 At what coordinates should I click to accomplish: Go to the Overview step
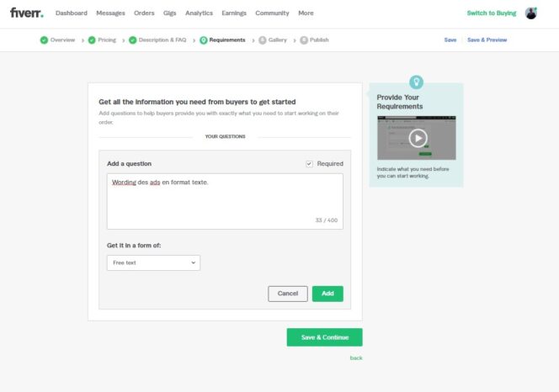[x=63, y=40]
